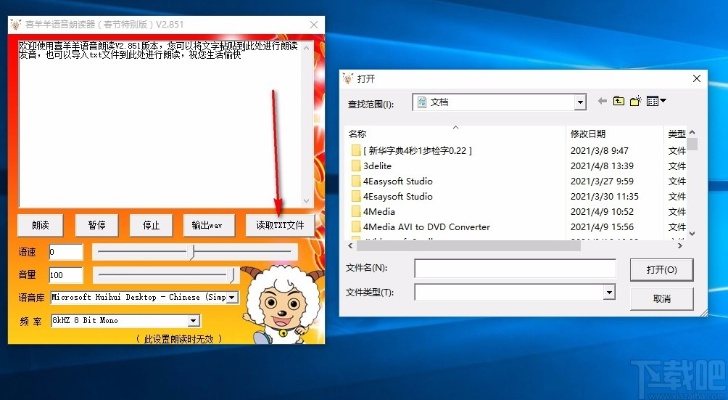Image resolution: width=728 pixels, height=400 pixels.
Task: Select the 3delite folder
Action: [x=376, y=165]
